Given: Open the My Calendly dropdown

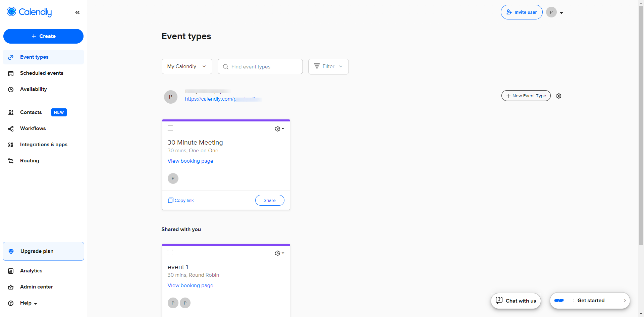Looking at the screenshot, I should click(x=187, y=66).
